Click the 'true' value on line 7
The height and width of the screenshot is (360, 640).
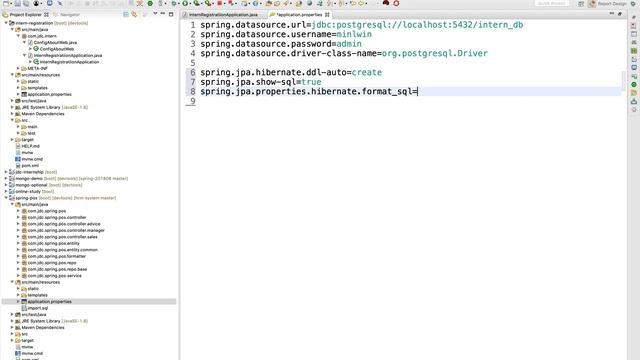click(x=311, y=82)
